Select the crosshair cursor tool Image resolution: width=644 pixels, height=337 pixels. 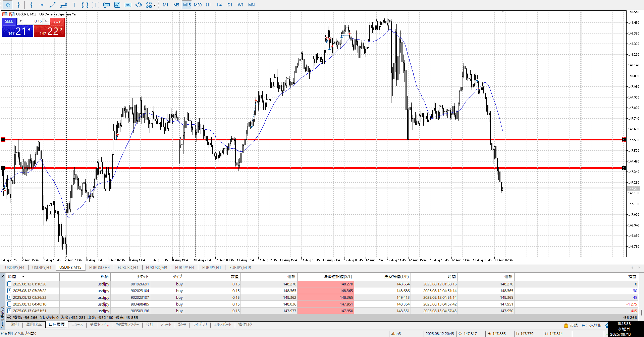19,5
